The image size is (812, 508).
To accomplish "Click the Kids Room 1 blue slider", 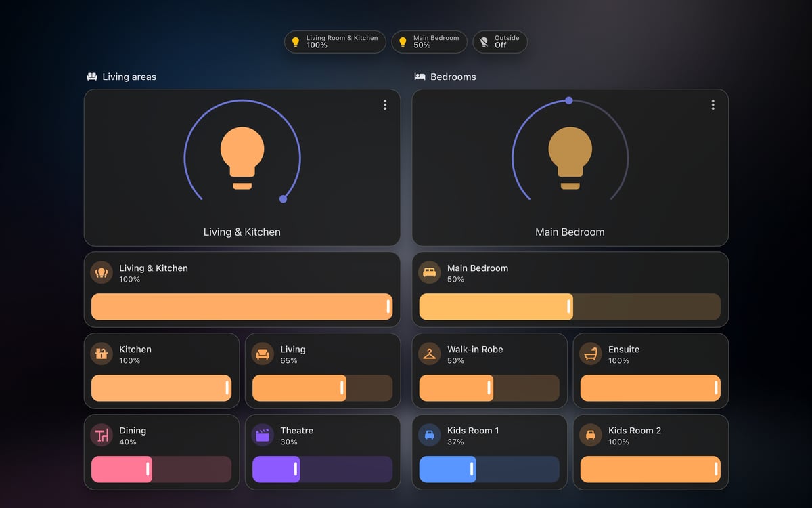I will [489, 469].
